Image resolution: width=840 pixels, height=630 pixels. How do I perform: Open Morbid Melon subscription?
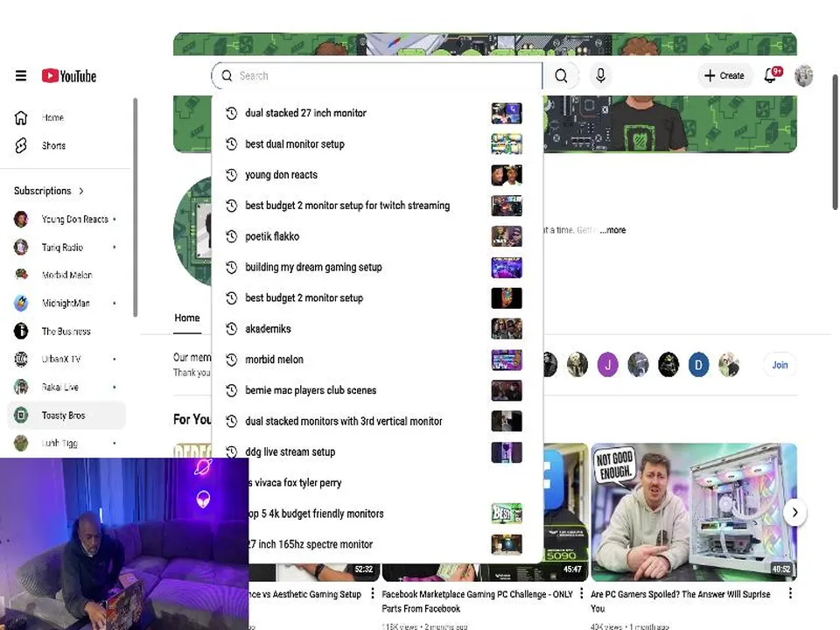(66, 275)
